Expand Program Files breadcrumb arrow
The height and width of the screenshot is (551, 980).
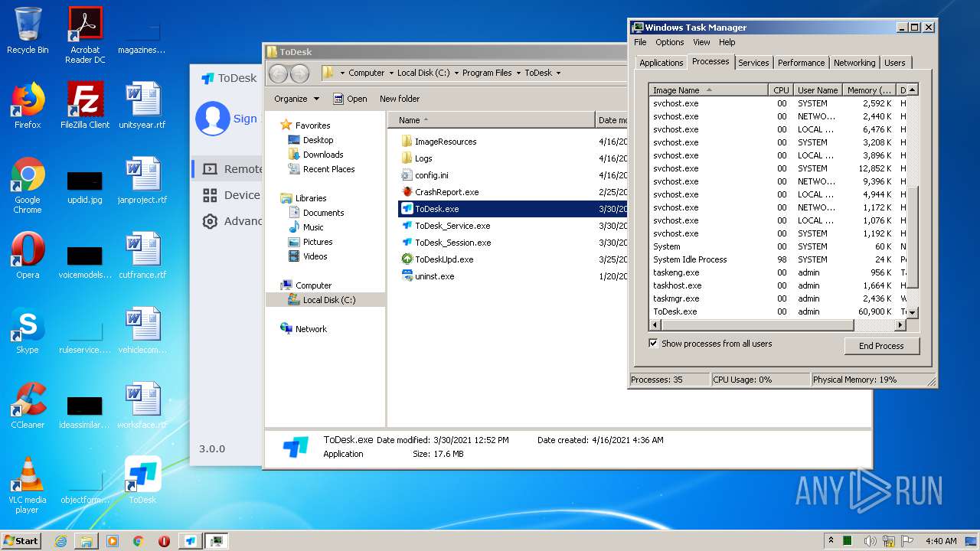pos(518,73)
